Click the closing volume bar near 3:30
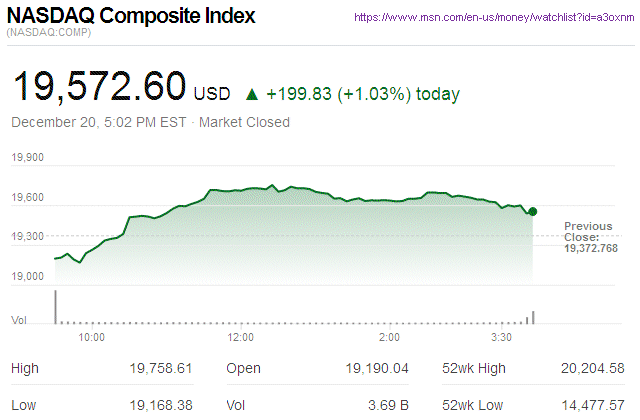Image resolution: width=640 pixels, height=420 pixels. coord(534,317)
